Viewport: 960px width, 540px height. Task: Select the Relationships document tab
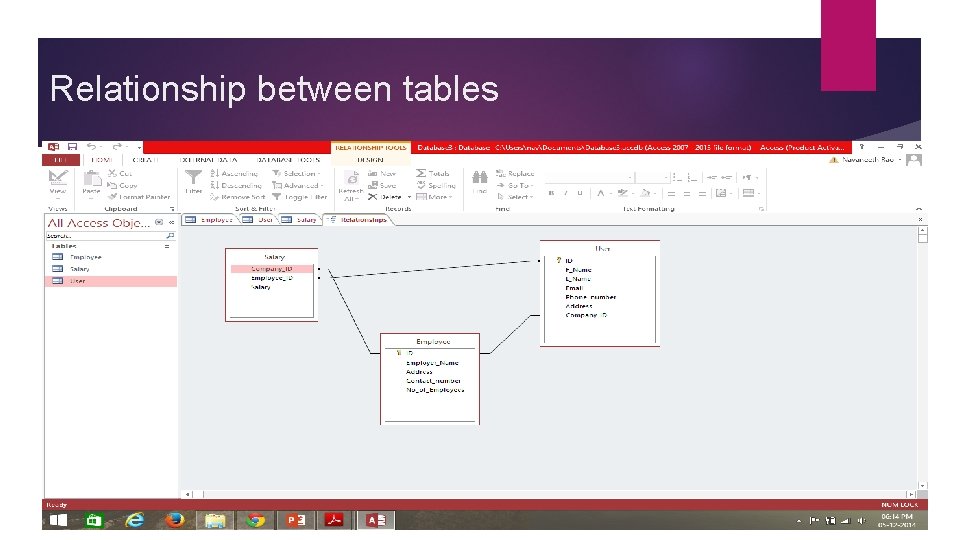358,220
